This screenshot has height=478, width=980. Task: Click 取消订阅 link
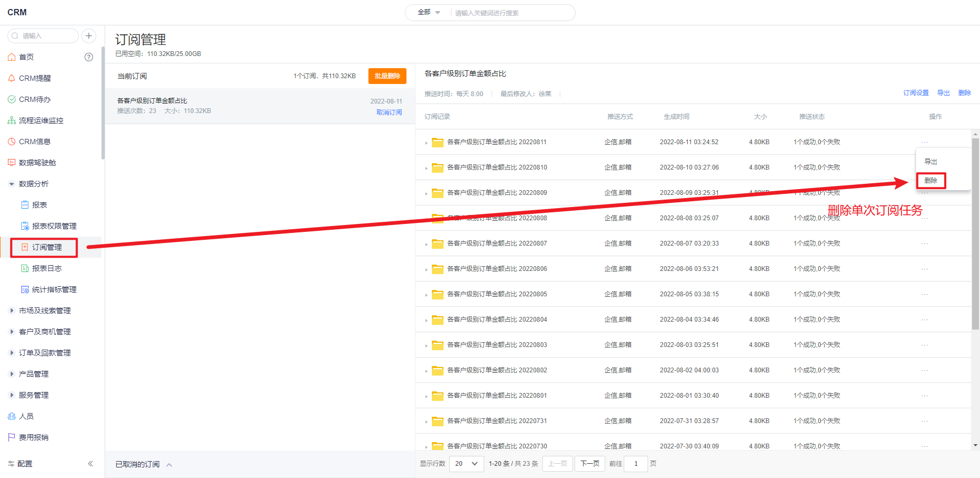pyautogui.click(x=389, y=112)
